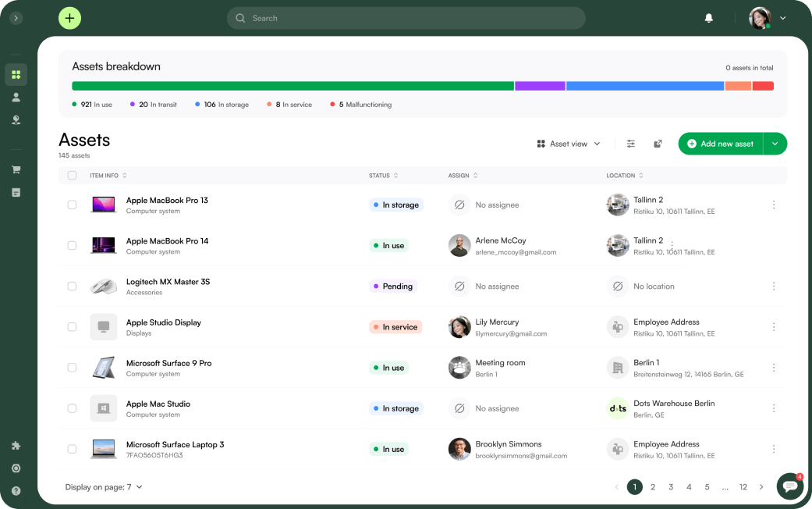This screenshot has width=812, height=509.
Task: Open the more options menu for Apple Mac Studio
Action: (x=774, y=408)
